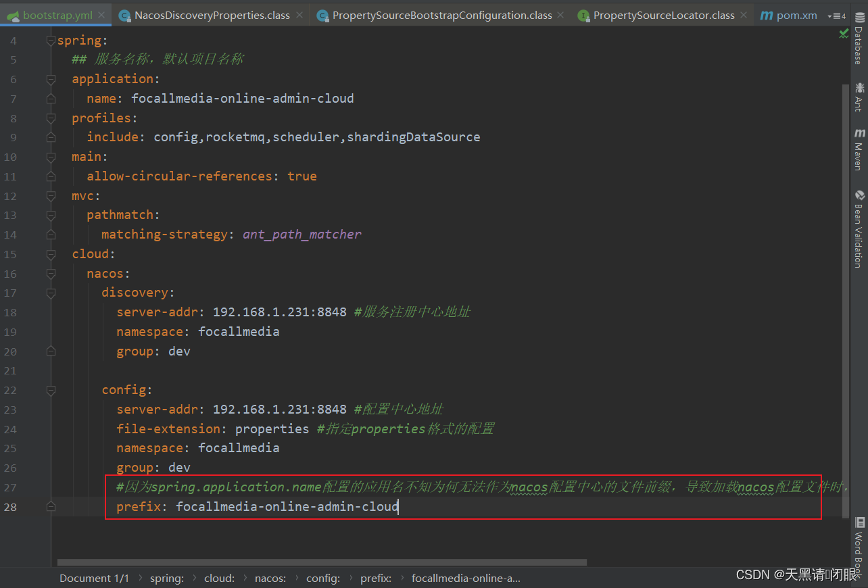Click group: dev on line 26
The width and height of the screenshot is (868, 588).
click(153, 468)
